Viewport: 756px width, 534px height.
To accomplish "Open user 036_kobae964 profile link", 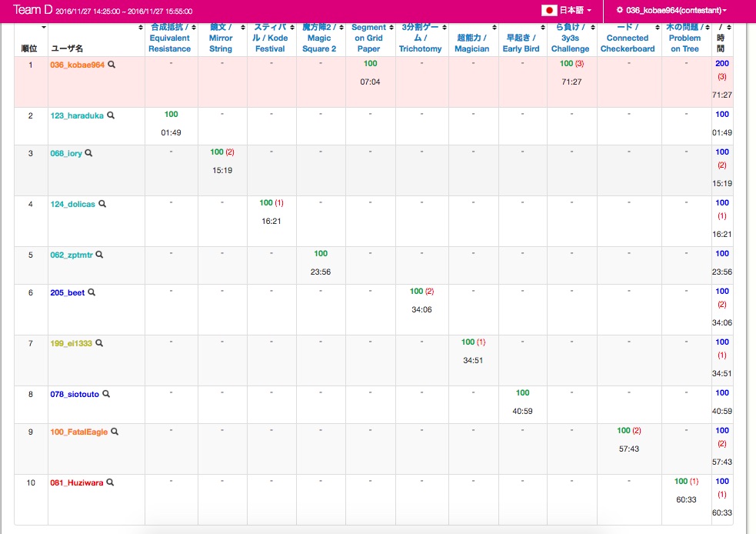I will tap(77, 65).
